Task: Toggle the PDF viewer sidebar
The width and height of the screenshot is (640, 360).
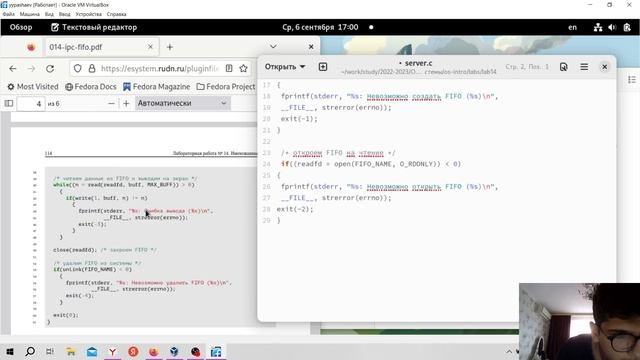Action: click(x=9, y=103)
